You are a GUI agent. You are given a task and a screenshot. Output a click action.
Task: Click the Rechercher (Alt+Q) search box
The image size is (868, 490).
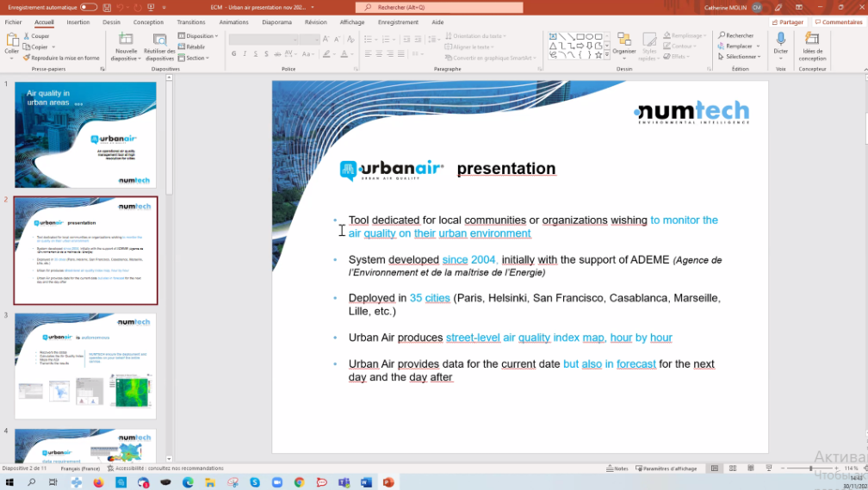tap(439, 7)
